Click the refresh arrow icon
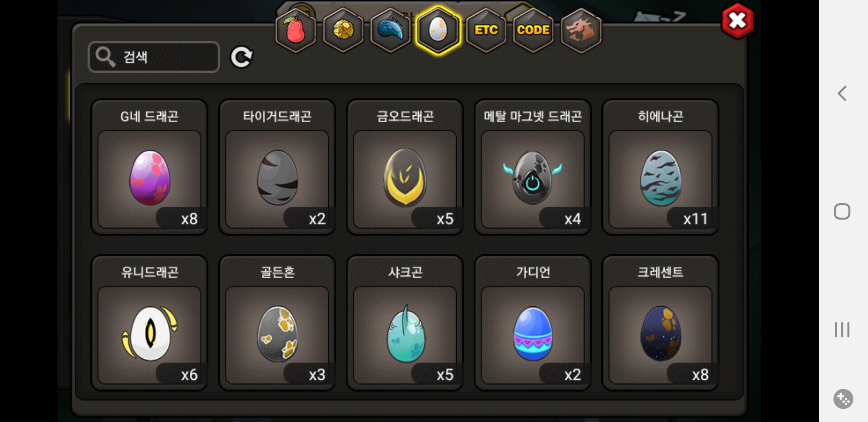The image size is (868, 422). pos(242,57)
